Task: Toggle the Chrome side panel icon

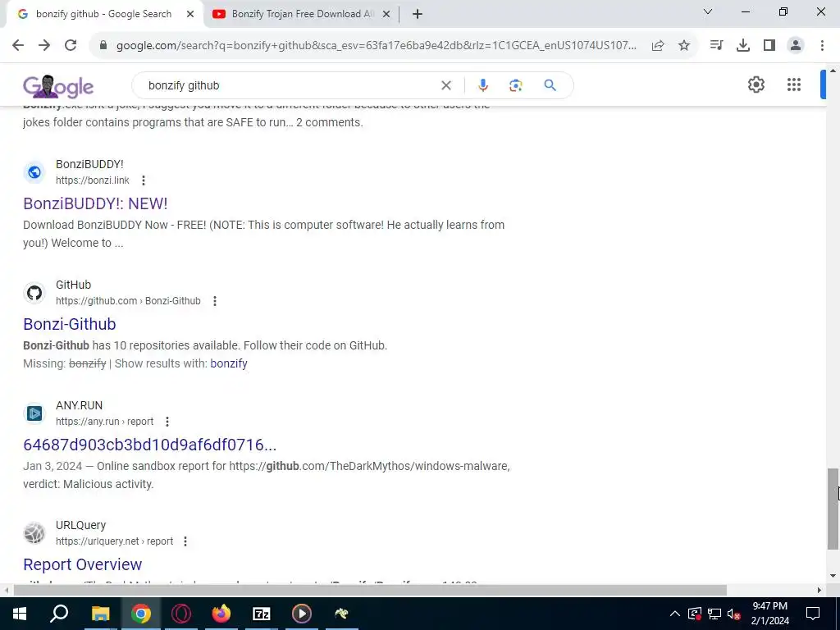Action: tap(769, 46)
